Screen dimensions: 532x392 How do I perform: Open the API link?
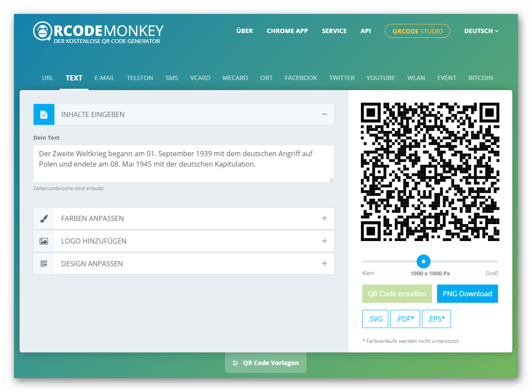[366, 31]
